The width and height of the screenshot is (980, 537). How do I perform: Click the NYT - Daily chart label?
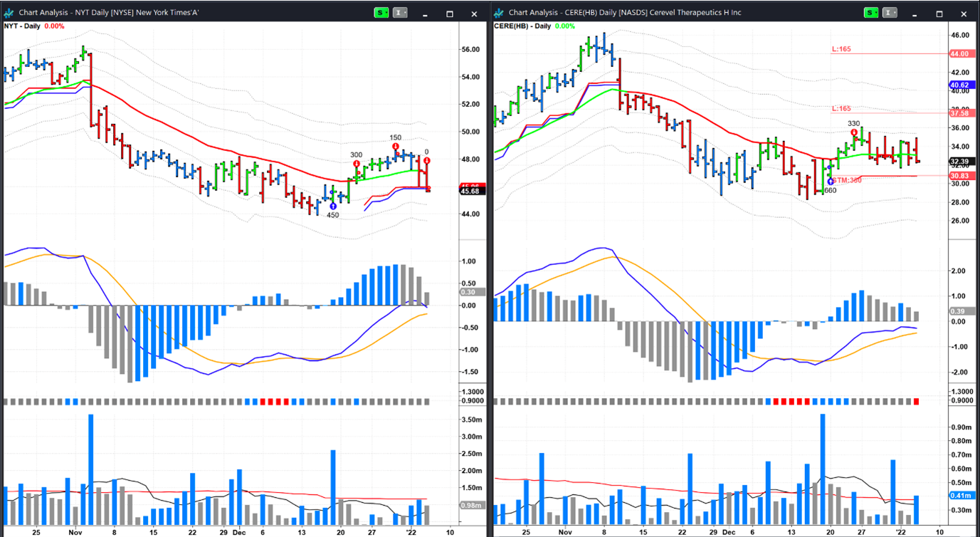click(22, 26)
